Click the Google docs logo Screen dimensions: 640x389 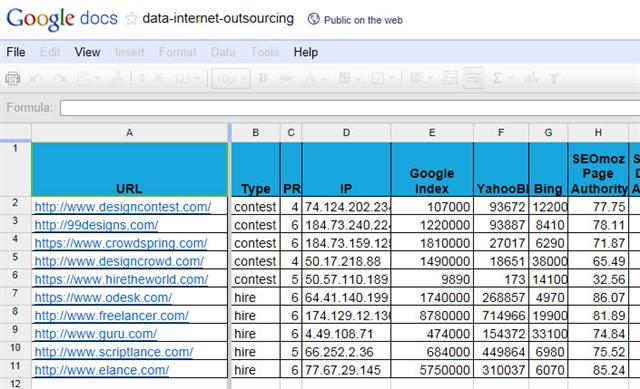[x=62, y=18]
